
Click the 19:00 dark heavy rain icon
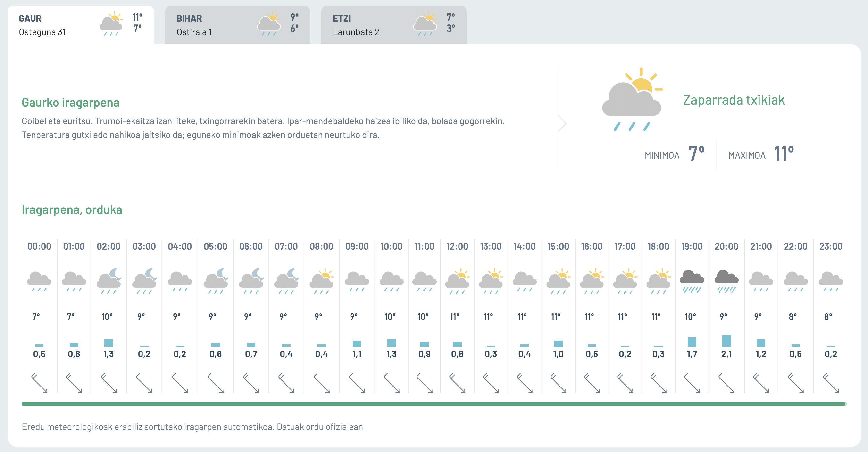(x=692, y=281)
